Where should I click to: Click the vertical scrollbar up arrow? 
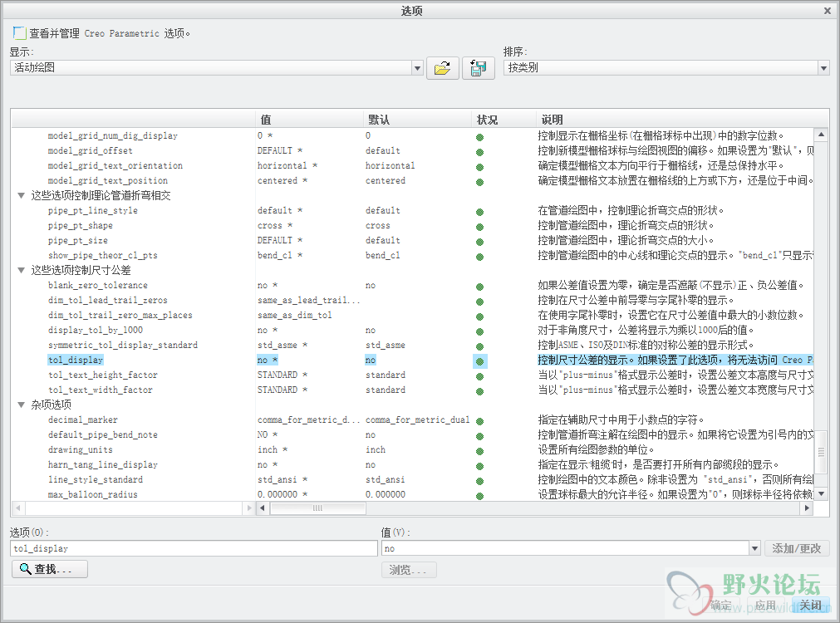(x=821, y=134)
